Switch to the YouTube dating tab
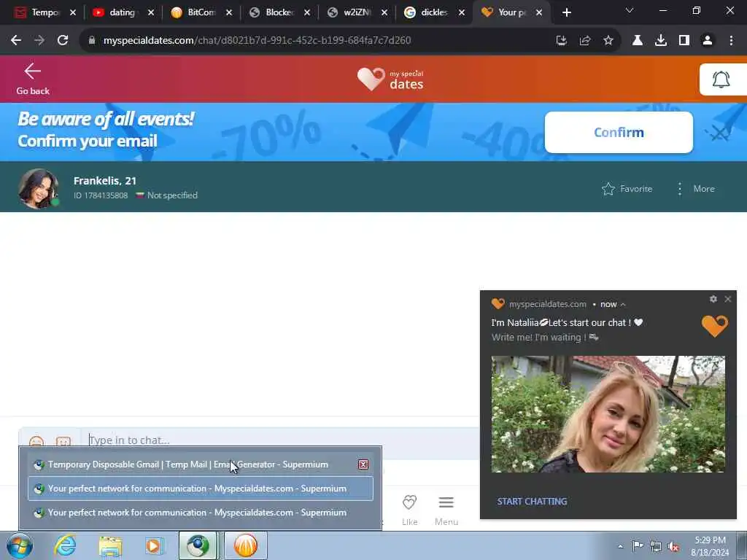The image size is (747, 560). click(113, 12)
